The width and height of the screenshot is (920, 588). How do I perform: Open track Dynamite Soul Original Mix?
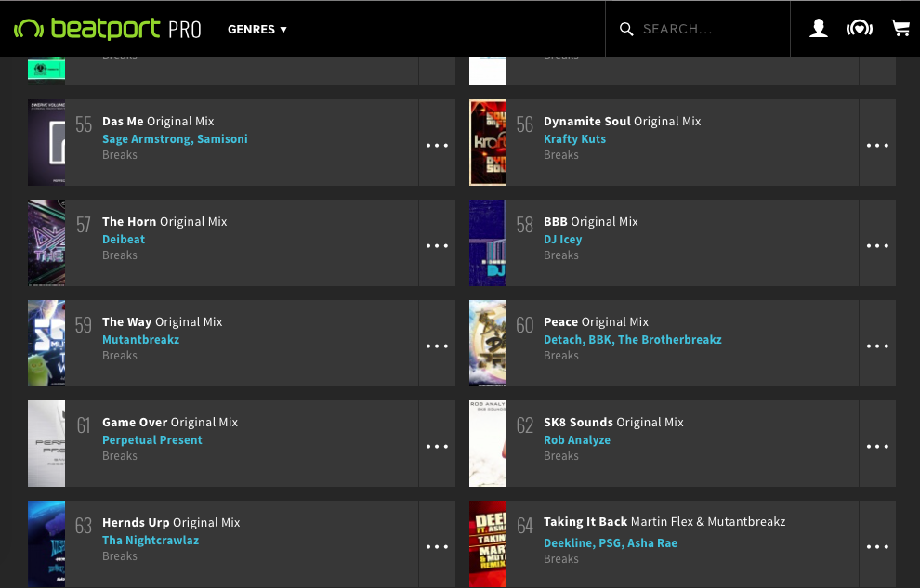pos(622,122)
